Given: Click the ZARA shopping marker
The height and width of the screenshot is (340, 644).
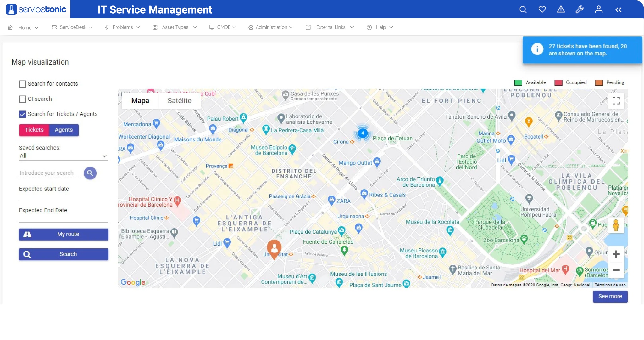Looking at the screenshot, I should (331, 200).
